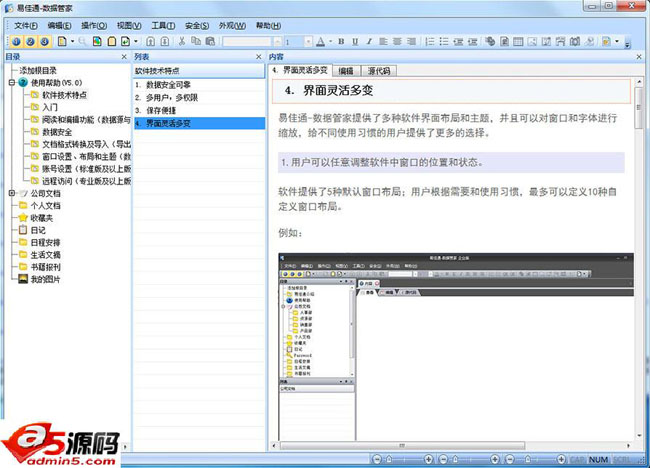Image resolution: width=650 pixels, height=468 pixels.
Task: Toggle italic formatting
Action: click(x=369, y=41)
